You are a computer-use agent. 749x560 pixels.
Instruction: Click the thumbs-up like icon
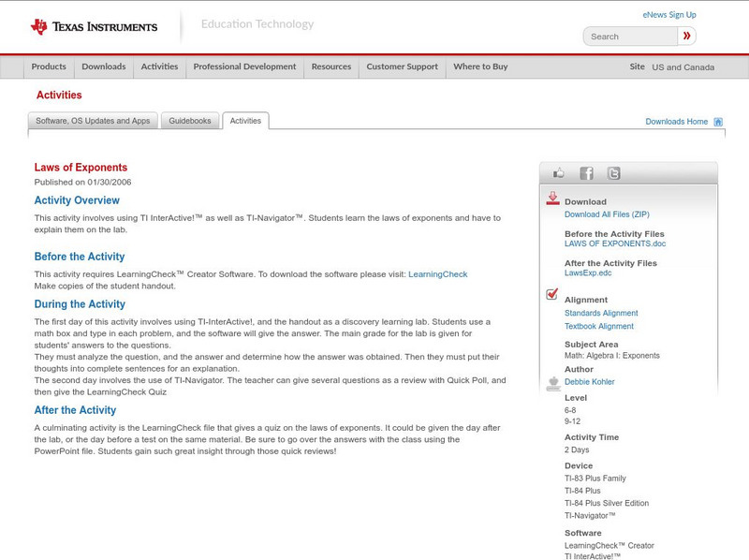[558, 172]
